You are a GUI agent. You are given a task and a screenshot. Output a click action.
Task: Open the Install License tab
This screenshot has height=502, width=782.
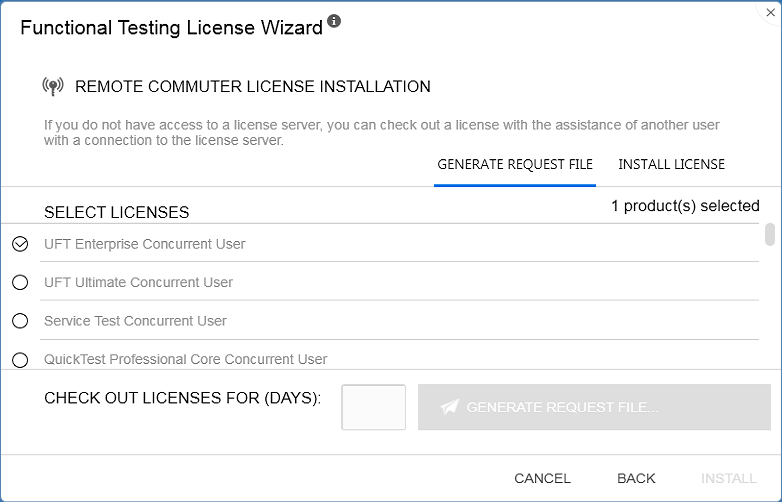point(671,164)
